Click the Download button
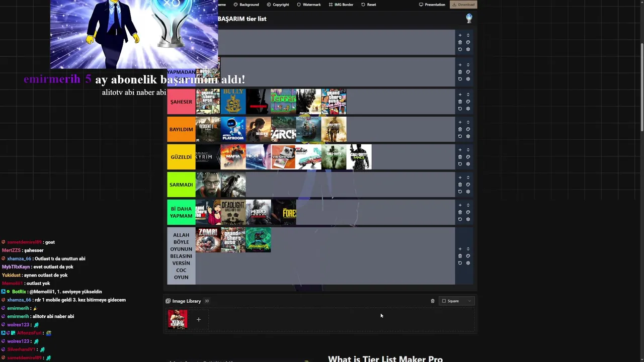 coord(463,5)
